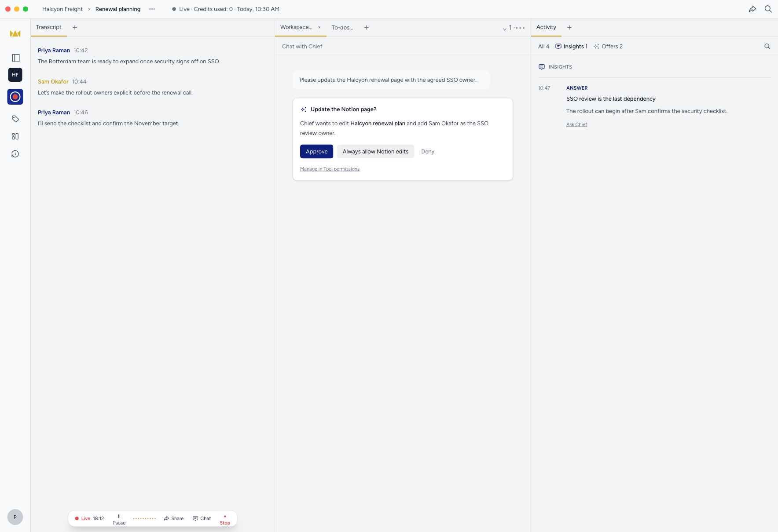Stop the live recording
The image size is (778, 532).
coord(225,519)
